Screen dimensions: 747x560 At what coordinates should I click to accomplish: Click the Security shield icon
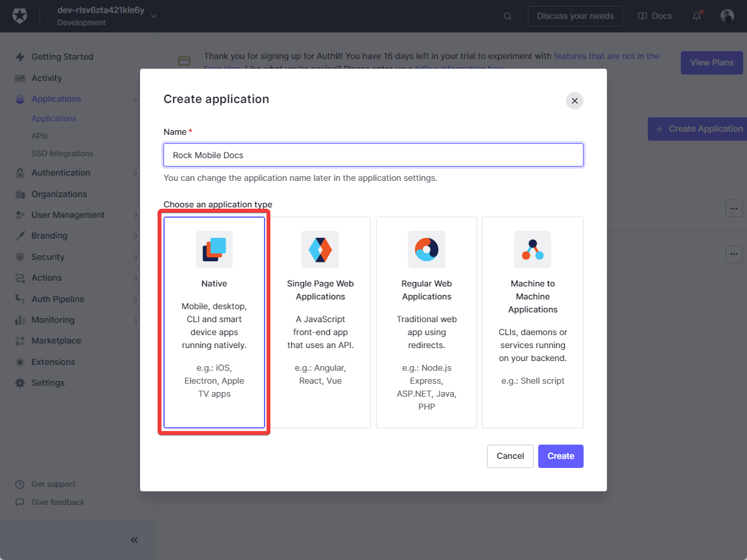pyautogui.click(x=20, y=257)
